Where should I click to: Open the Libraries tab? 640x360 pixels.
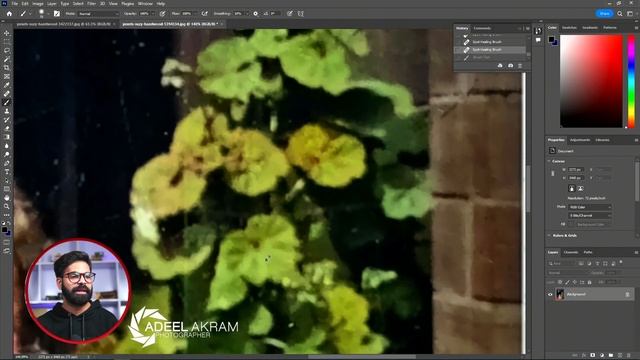602,140
